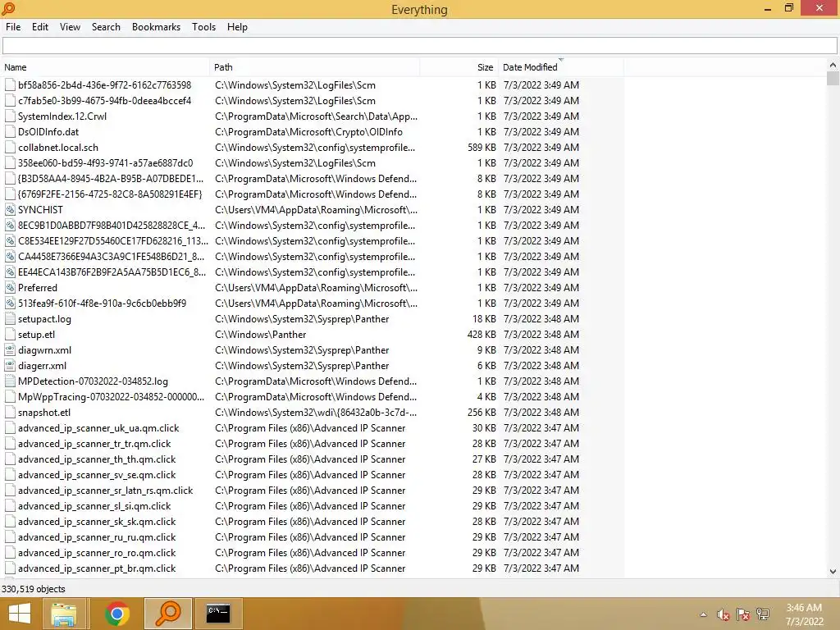Open the View menu

point(71,27)
